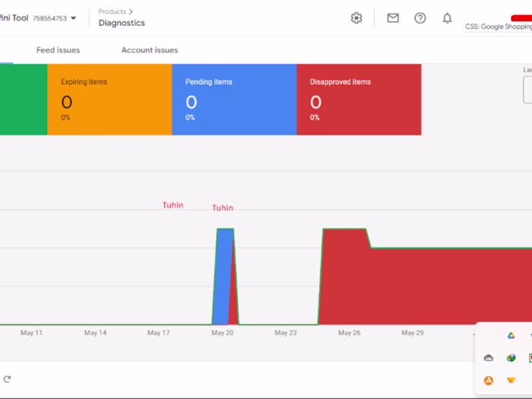
Task: Switch to the Feed issues tab
Action: point(58,50)
